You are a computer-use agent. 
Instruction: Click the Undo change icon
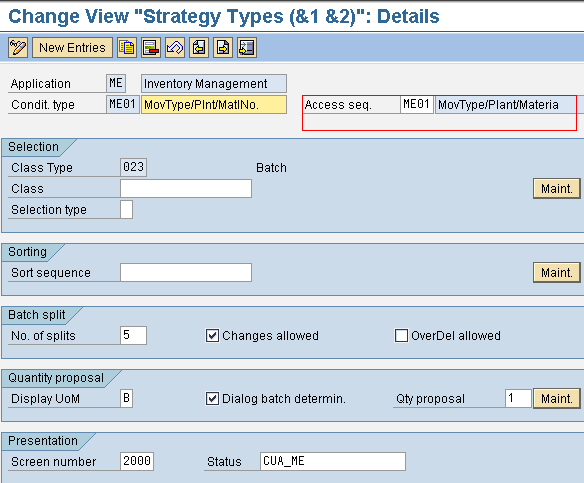point(175,48)
